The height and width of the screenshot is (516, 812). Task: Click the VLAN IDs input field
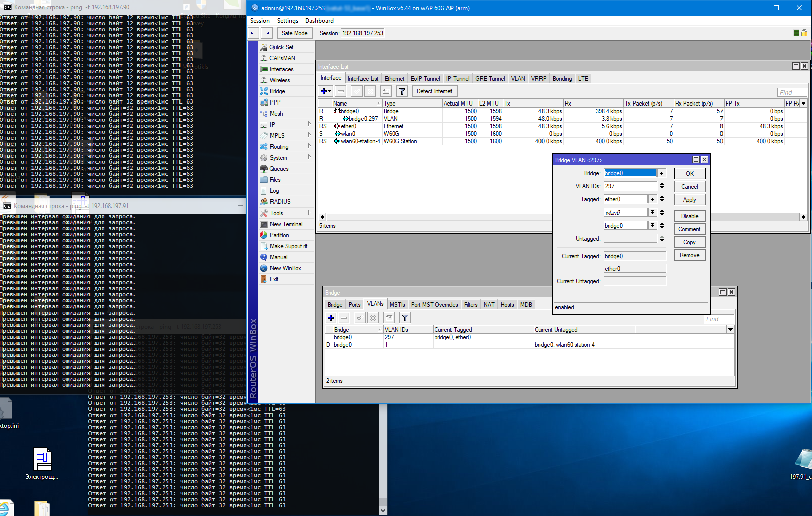[629, 186]
